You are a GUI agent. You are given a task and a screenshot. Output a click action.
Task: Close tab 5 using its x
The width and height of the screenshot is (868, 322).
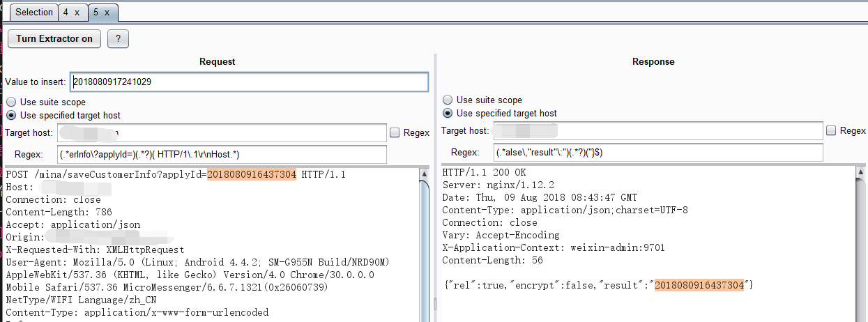pyautogui.click(x=107, y=13)
